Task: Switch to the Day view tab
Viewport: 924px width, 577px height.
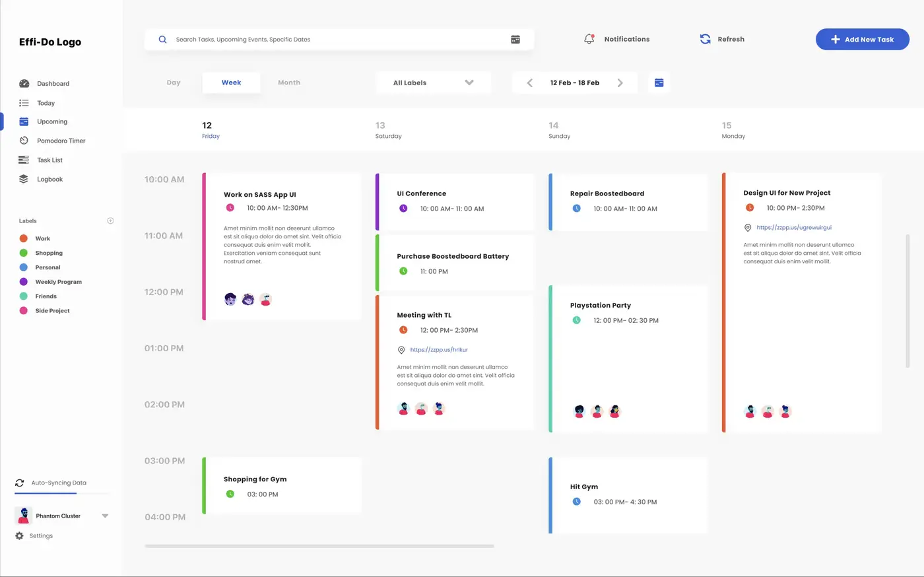Action: coord(174,83)
